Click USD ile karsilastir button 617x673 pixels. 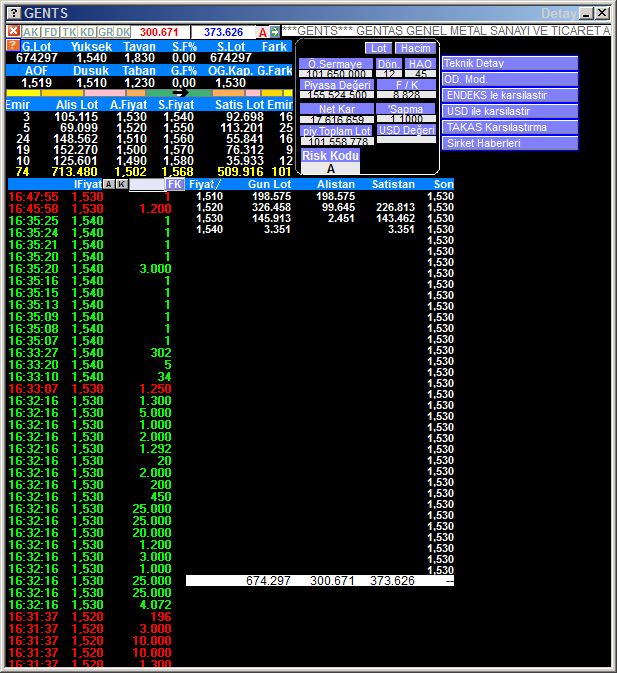pos(510,111)
